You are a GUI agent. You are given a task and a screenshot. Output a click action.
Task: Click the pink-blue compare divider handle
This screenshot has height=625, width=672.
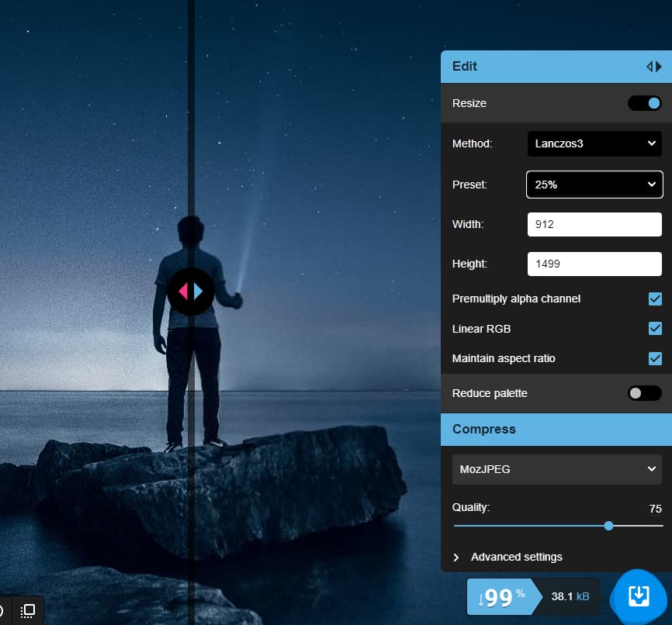pyautogui.click(x=190, y=291)
